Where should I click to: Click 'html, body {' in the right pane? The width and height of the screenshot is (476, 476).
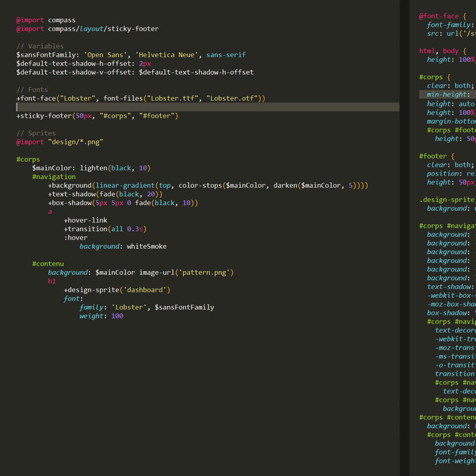tap(443, 51)
